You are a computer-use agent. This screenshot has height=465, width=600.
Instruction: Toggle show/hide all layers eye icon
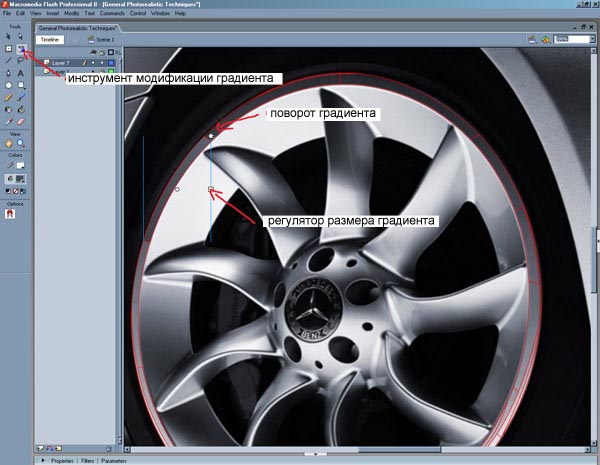click(93, 52)
